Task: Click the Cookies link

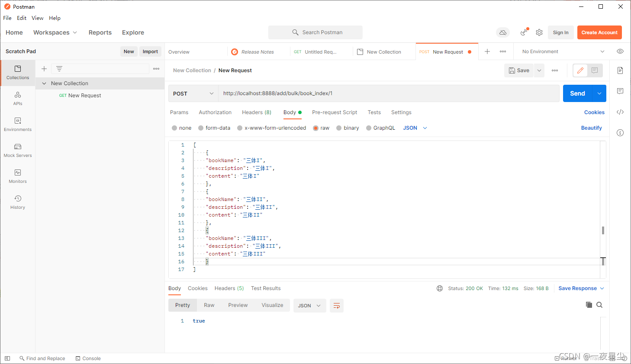Action: [x=594, y=112]
